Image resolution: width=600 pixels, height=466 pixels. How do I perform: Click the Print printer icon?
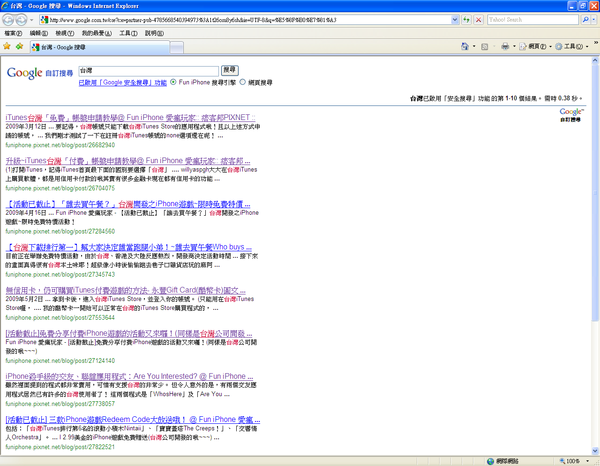505,46
